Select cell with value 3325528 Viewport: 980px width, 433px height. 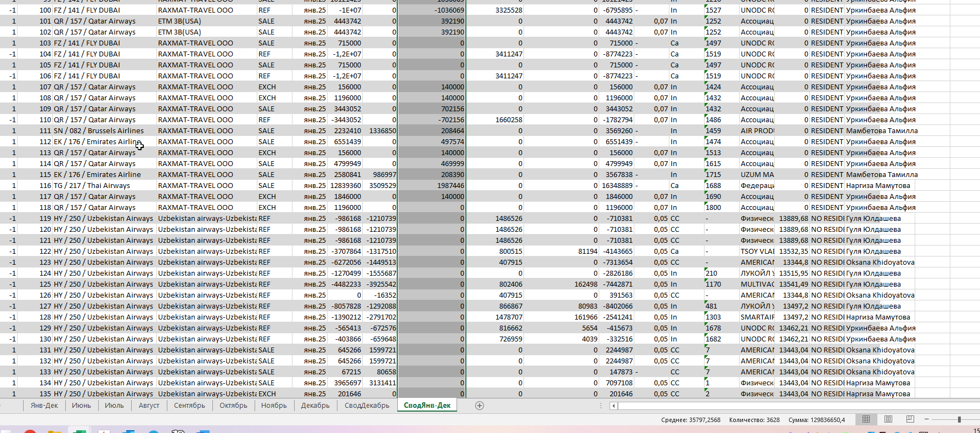point(495,10)
